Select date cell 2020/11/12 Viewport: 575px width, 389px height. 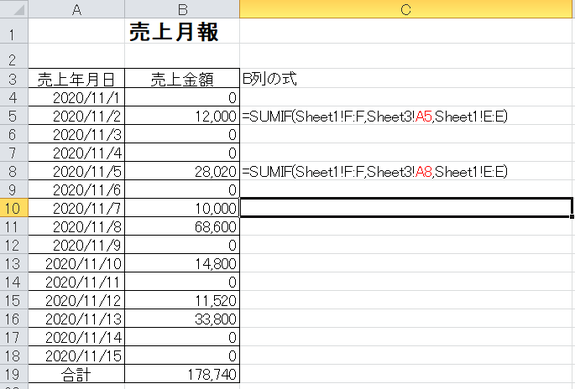click(77, 300)
